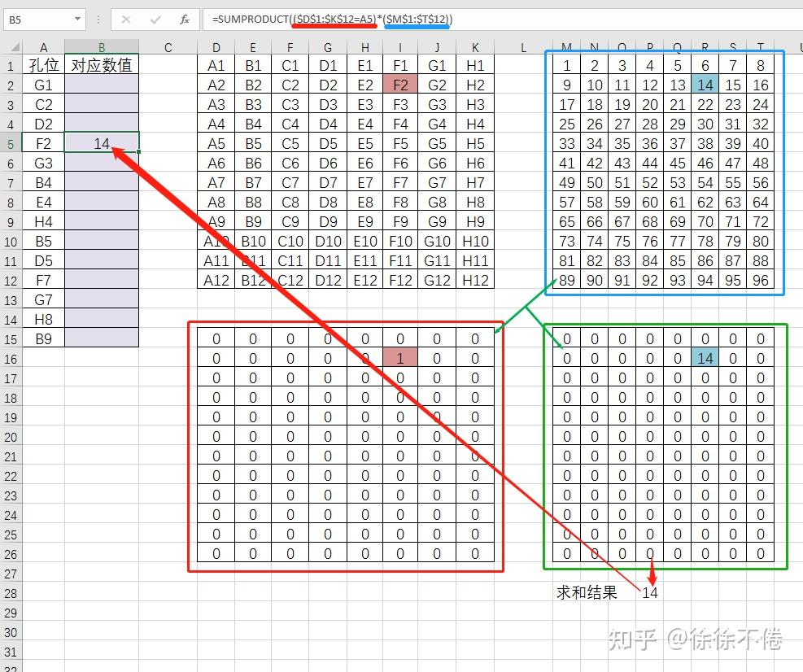Select highlighted 1 in zero matrix

400,358
